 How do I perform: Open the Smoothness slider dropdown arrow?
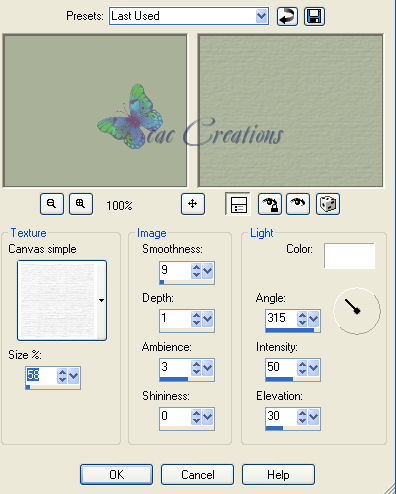click(208, 271)
